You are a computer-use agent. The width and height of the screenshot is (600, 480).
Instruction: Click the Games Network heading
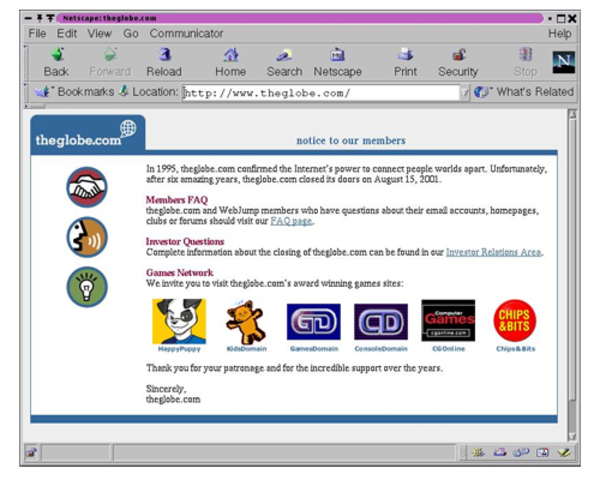pyautogui.click(x=179, y=273)
